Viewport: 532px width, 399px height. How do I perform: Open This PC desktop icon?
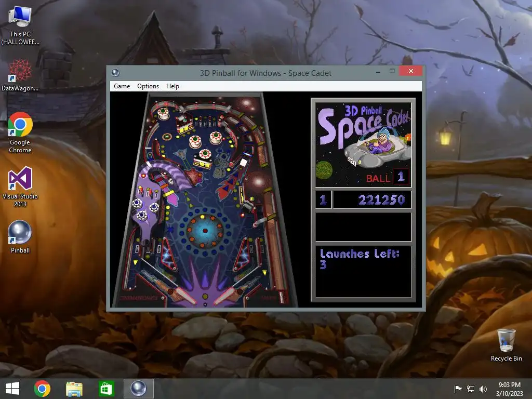(x=20, y=26)
